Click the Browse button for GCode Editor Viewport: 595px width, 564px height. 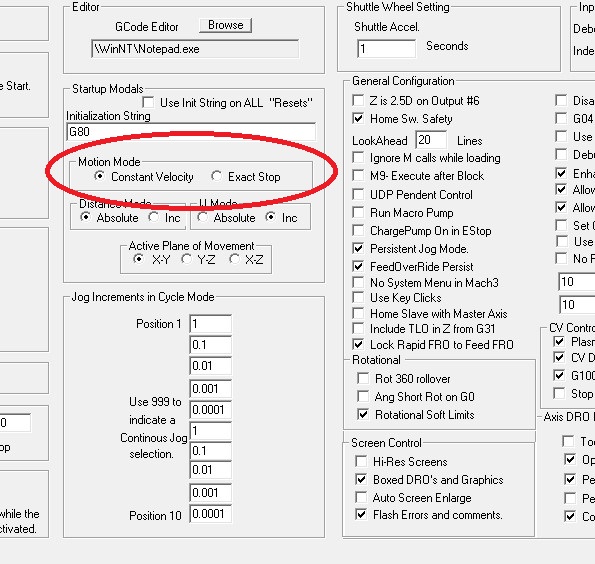[x=225, y=25]
